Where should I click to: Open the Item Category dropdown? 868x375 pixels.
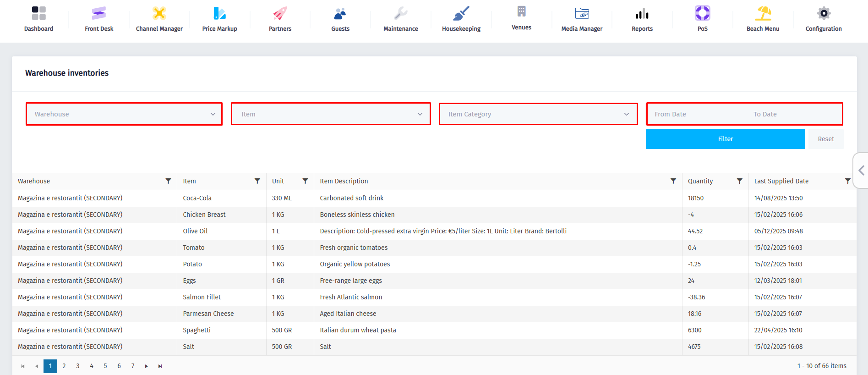pos(538,114)
